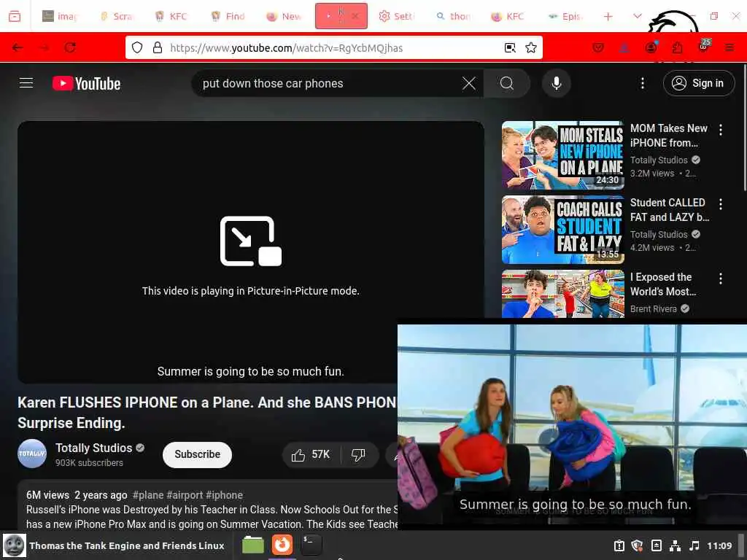The height and width of the screenshot is (560, 747).
Task: Open clipboard notification tray icon
Action: tap(619, 545)
